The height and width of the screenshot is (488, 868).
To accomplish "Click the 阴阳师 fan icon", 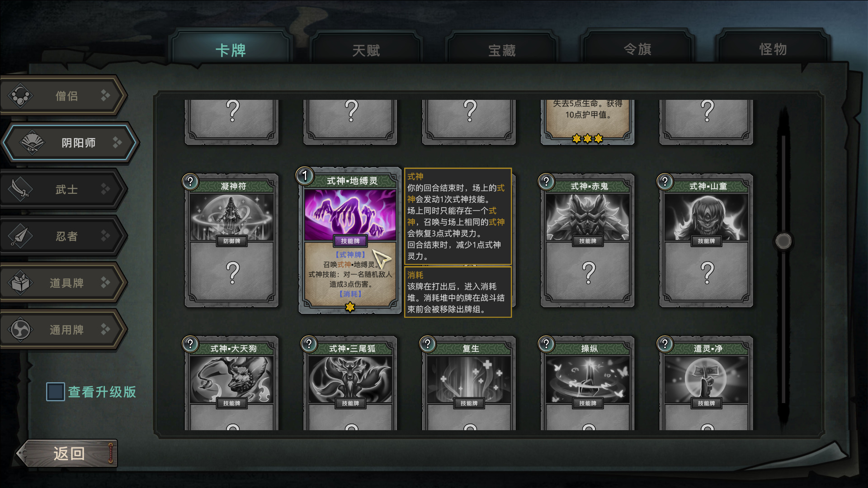I will pos(32,143).
